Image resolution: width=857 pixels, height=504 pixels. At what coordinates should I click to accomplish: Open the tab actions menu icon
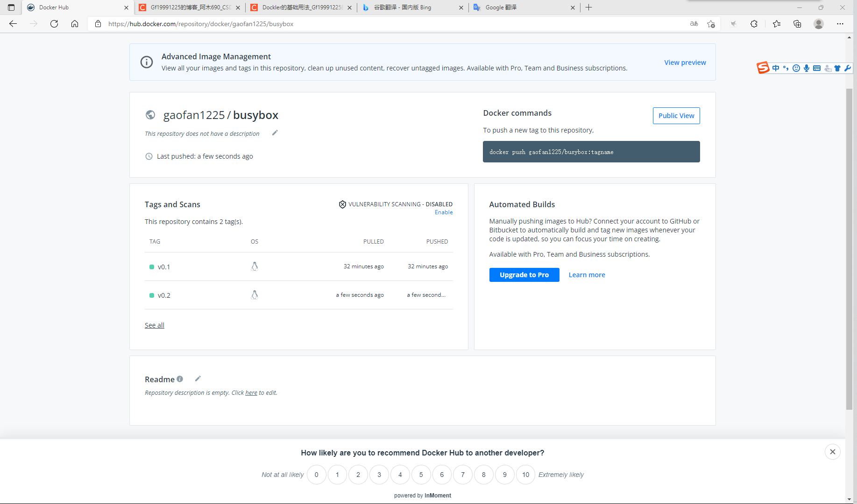click(x=11, y=7)
